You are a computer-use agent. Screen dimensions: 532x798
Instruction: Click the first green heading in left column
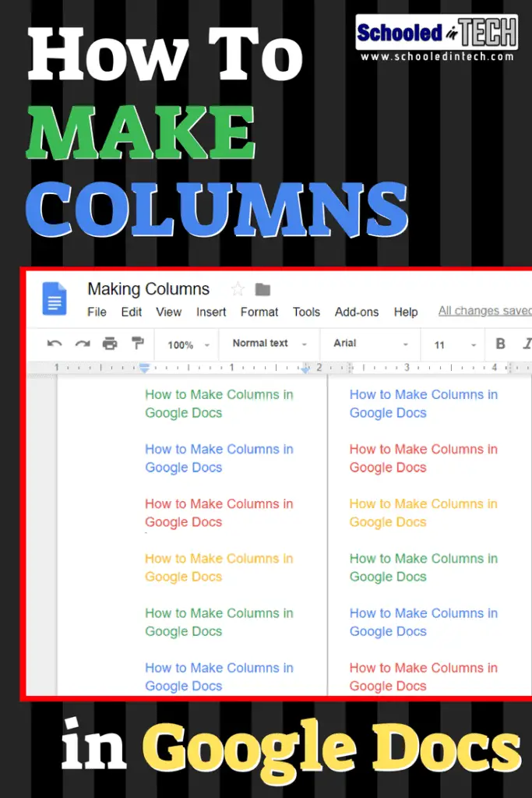pyautogui.click(x=219, y=404)
